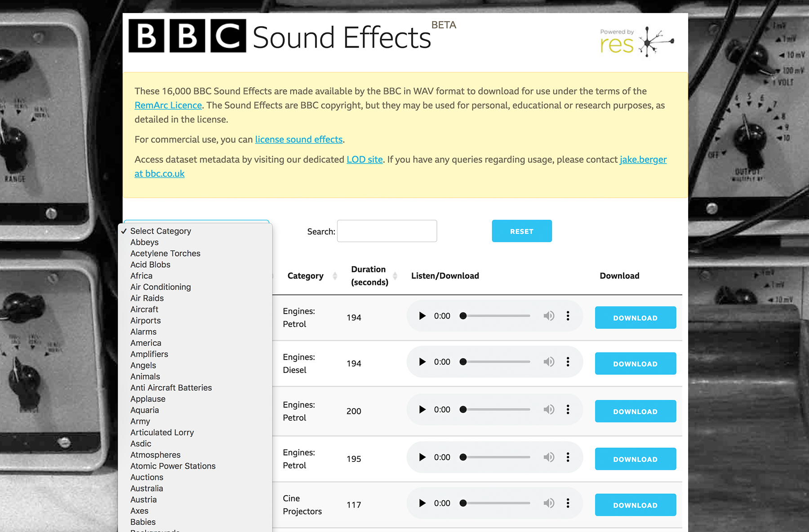Image resolution: width=809 pixels, height=532 pixels.
Task: Mute the Cine Projectors player
Action: point(549,503)
